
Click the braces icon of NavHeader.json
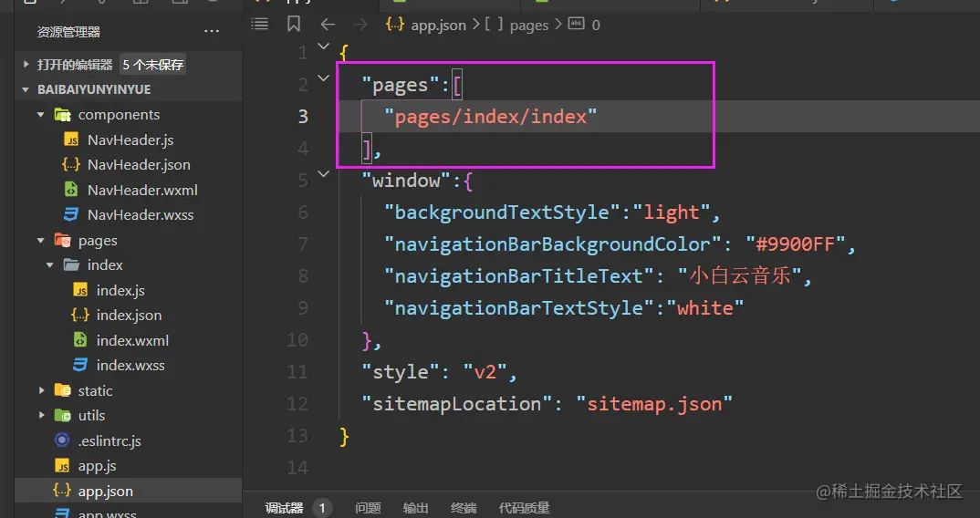[71, 164]
